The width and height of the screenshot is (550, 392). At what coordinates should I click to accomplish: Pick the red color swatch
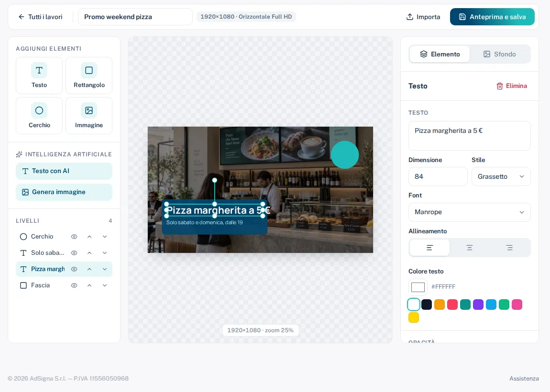click(452, 305)
